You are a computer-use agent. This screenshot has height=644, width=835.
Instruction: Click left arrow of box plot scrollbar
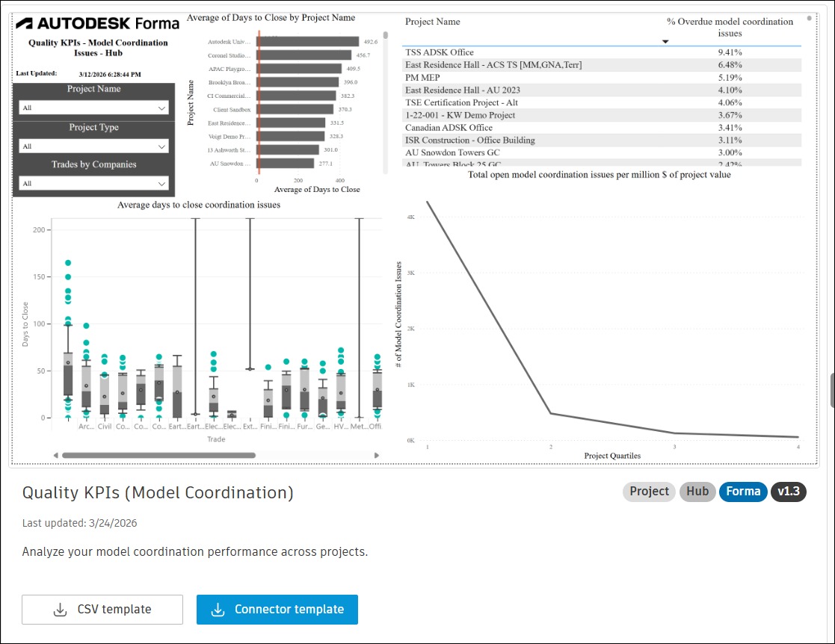55,456
